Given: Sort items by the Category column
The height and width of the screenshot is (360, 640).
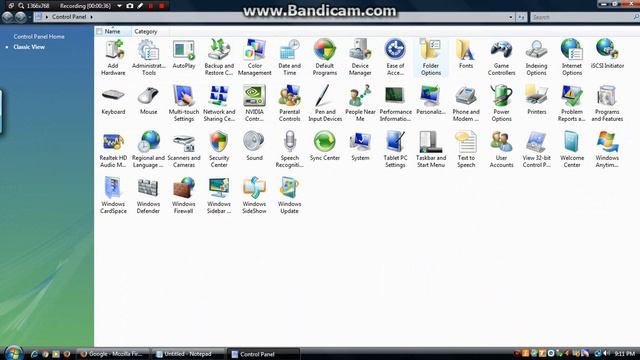Looking at the screenshot, I should pyautogui.click(x=146, y=31).
